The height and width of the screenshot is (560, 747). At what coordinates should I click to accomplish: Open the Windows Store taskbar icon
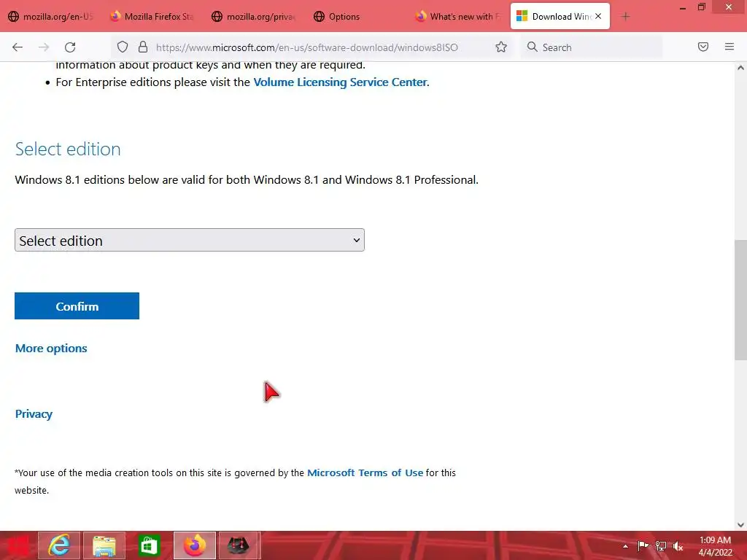coord(149,545)
